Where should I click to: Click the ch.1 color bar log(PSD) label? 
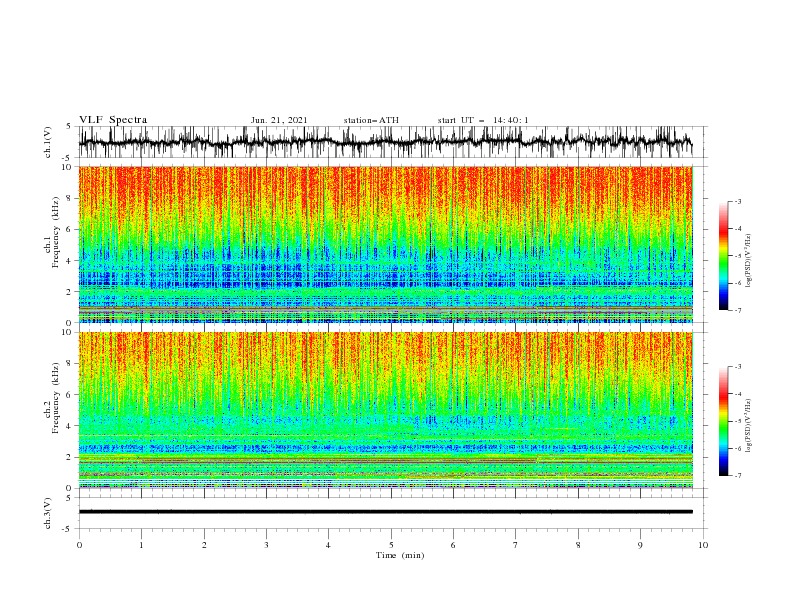(748, 261)
